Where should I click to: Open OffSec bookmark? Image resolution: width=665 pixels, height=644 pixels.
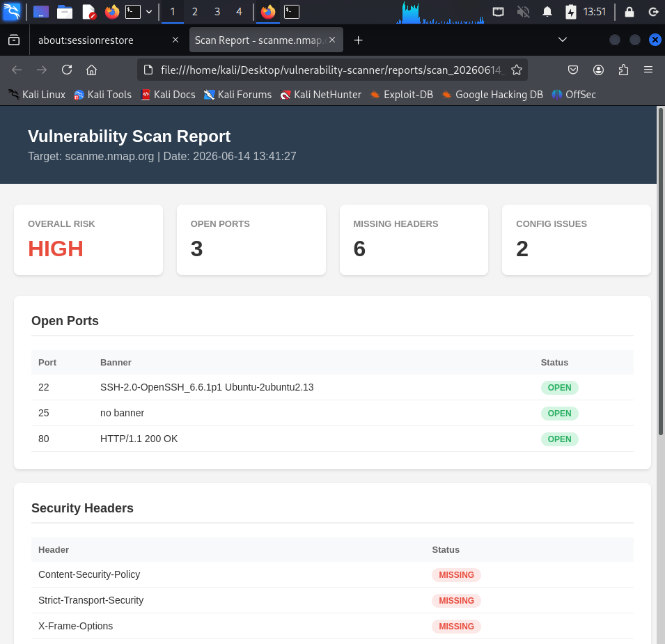tap(573, 95)
